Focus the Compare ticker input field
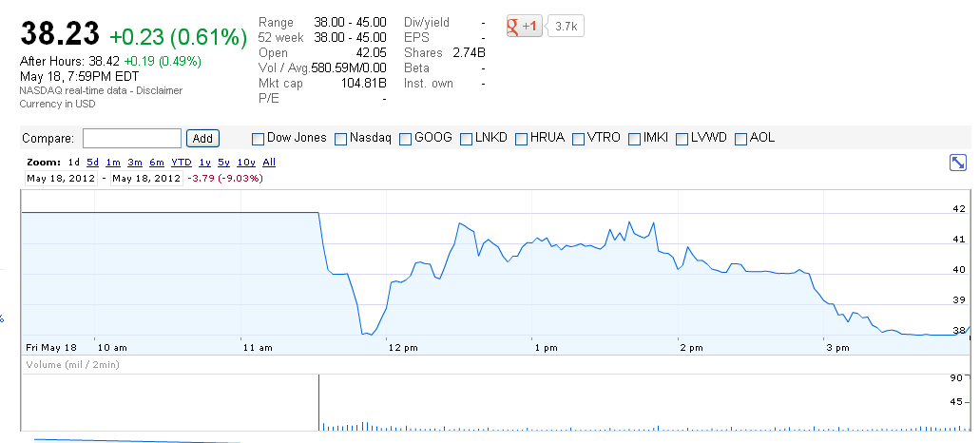Screen dimensions: 980x443 pos(131,138)
